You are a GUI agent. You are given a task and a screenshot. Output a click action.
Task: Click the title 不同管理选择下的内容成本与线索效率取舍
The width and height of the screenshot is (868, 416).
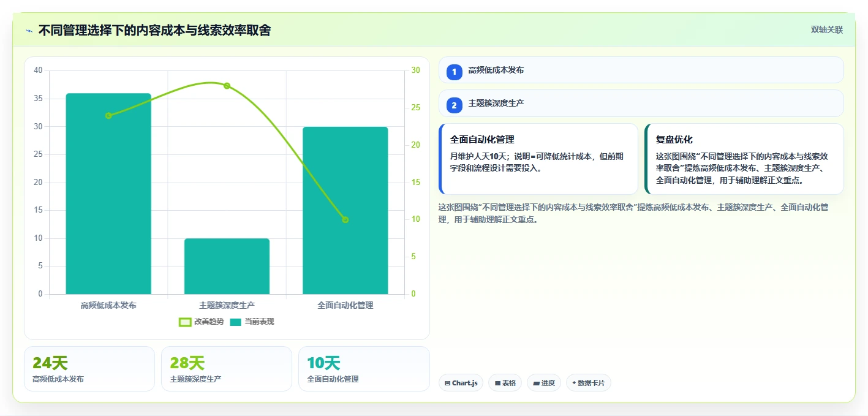[x=154, y=31]
